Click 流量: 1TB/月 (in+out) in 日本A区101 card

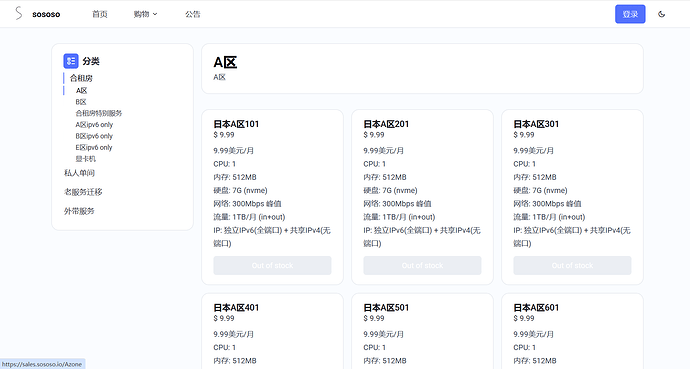click(250, 217)
